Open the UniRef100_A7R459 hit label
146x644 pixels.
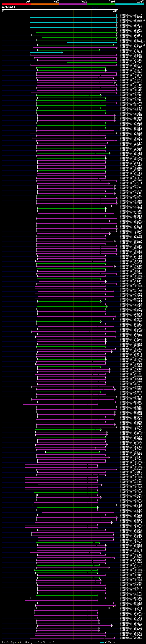pyautogui.click(x=131, y=593)
